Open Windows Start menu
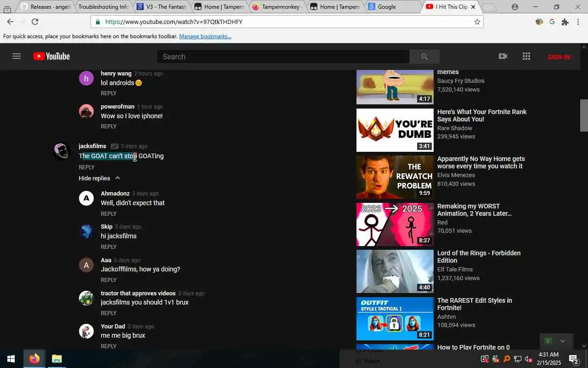Image resolution: width=588 pixels, height=368 pixels. coord(11,359)
